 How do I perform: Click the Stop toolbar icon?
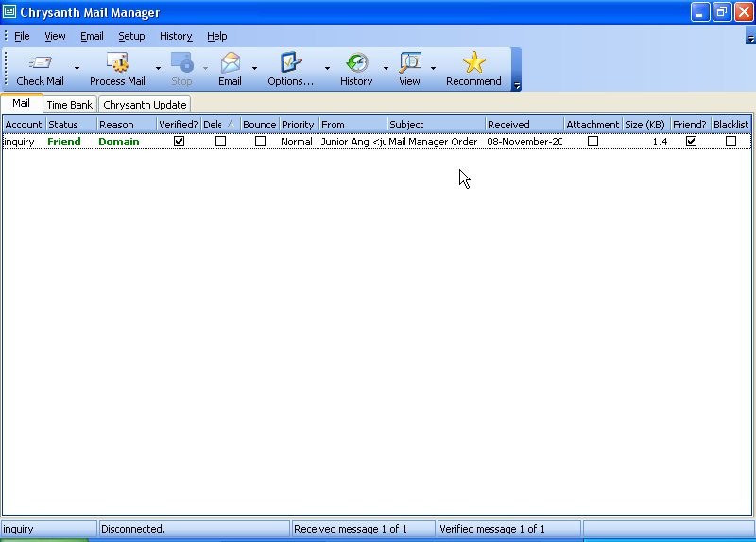[181, 64]
